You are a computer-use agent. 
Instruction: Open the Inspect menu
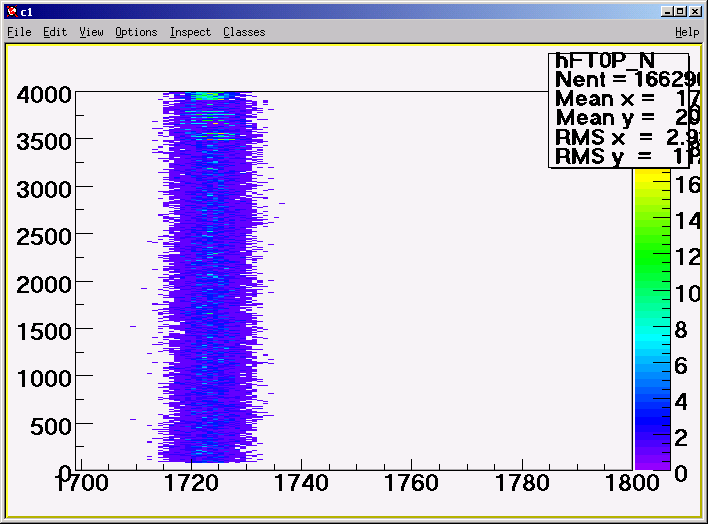[190, 32]
